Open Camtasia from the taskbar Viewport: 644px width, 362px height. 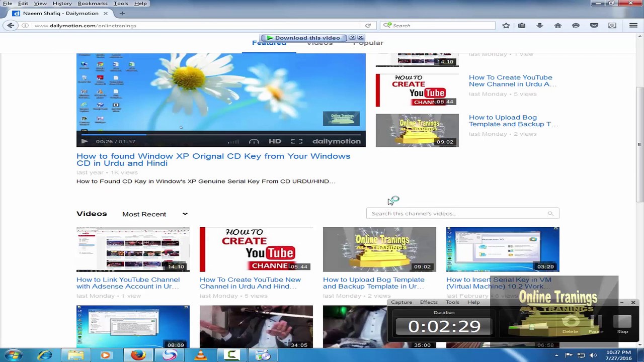click(231, 355)
